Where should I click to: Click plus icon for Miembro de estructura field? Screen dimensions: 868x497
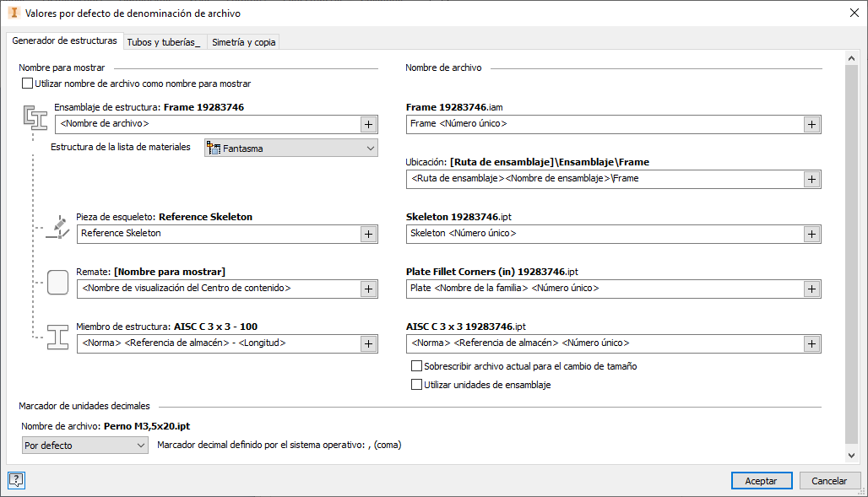point(369,343)
